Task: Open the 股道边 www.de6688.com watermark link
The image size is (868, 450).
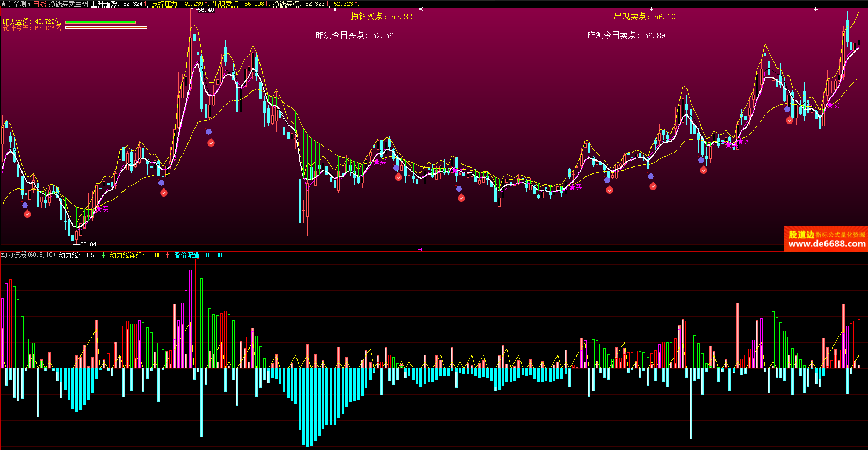Action: (826, 239)
